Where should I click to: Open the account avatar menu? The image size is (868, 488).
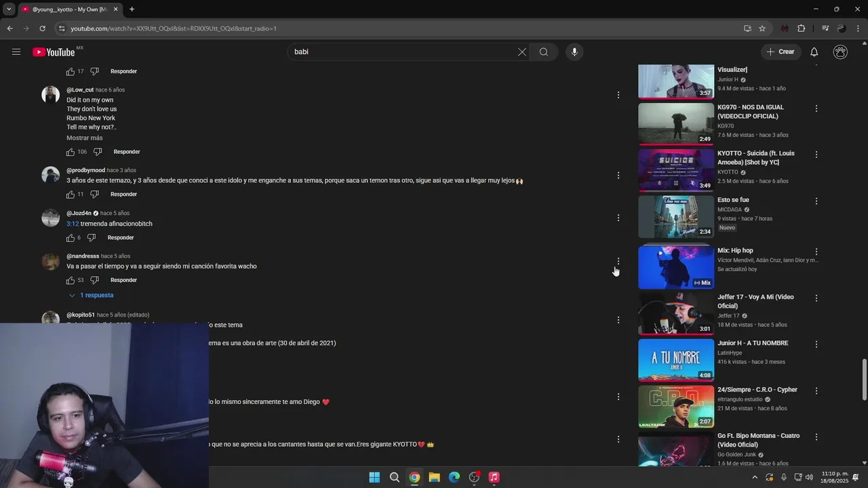(x=840, y=52)
